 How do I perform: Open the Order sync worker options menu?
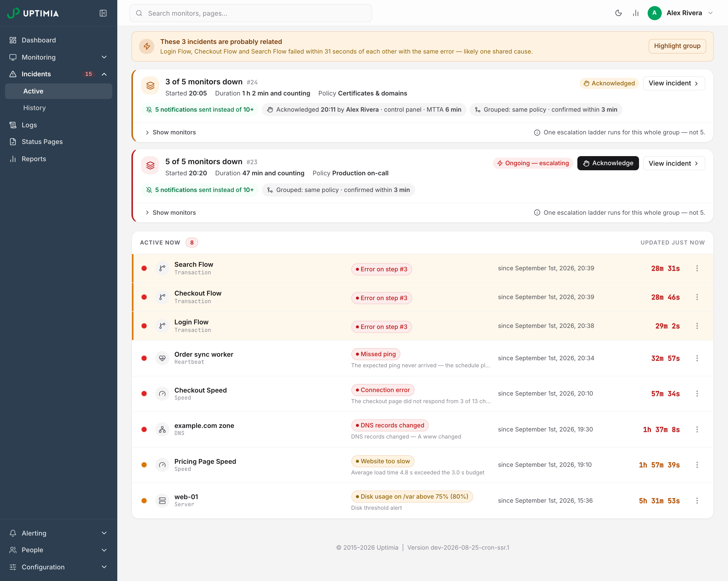coord(697,358)
